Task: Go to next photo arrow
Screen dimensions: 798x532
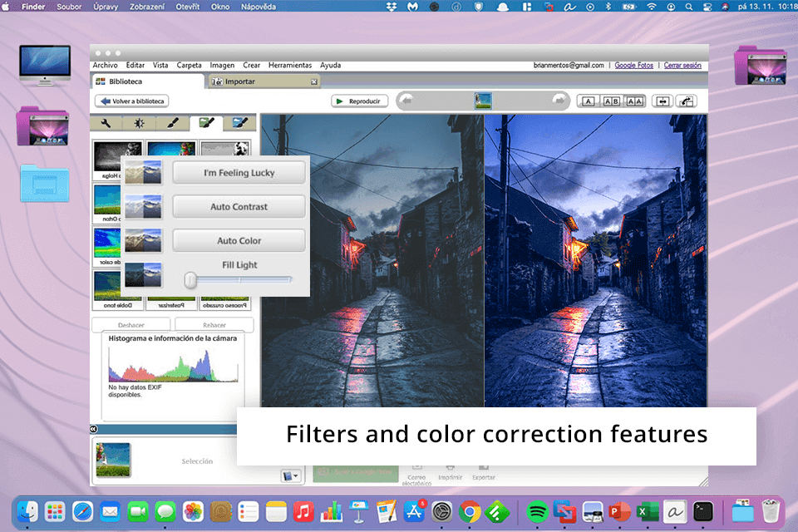Action: tap(559, 101)
